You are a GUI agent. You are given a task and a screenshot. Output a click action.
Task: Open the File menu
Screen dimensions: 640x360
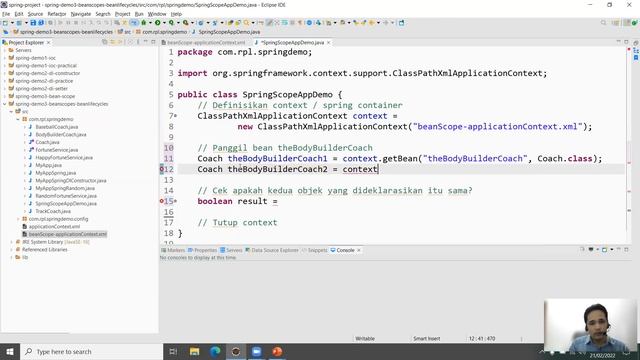tap(6, 14)
